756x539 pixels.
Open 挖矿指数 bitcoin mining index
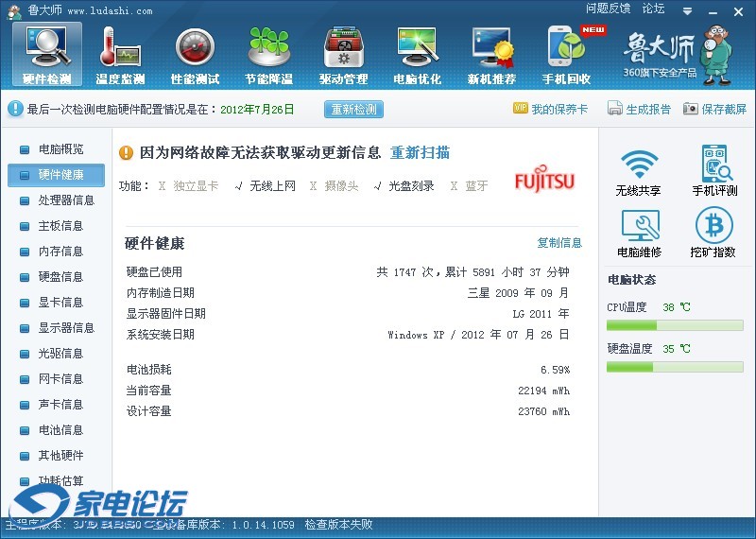click(713, 233)
